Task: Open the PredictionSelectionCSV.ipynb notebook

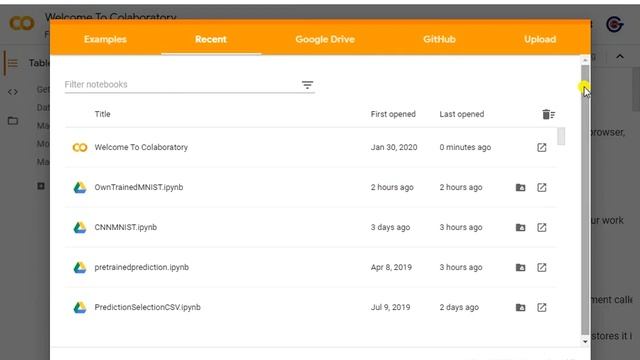Action: click(x=147, y=307)
